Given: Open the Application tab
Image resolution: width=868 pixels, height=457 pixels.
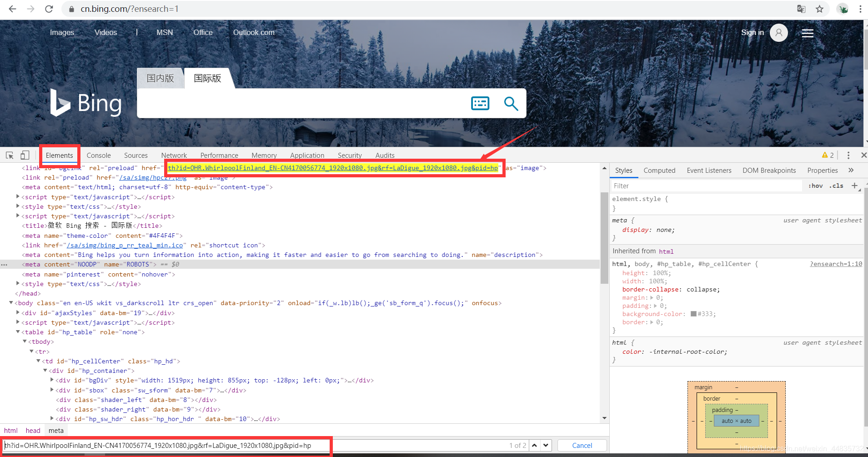Looking at the screenshot, I should coord(307,155).
